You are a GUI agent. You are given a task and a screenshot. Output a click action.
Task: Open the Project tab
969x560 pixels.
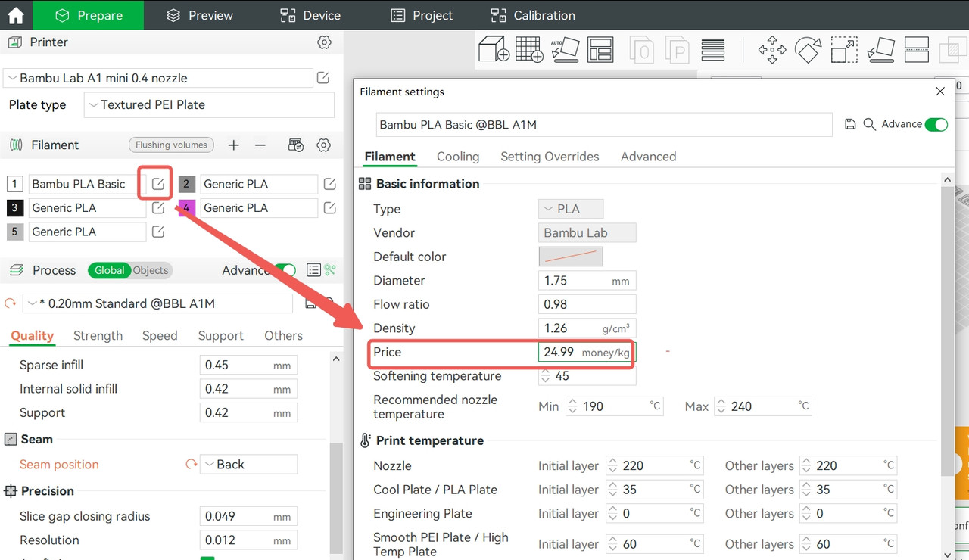[x=422, y=15]
